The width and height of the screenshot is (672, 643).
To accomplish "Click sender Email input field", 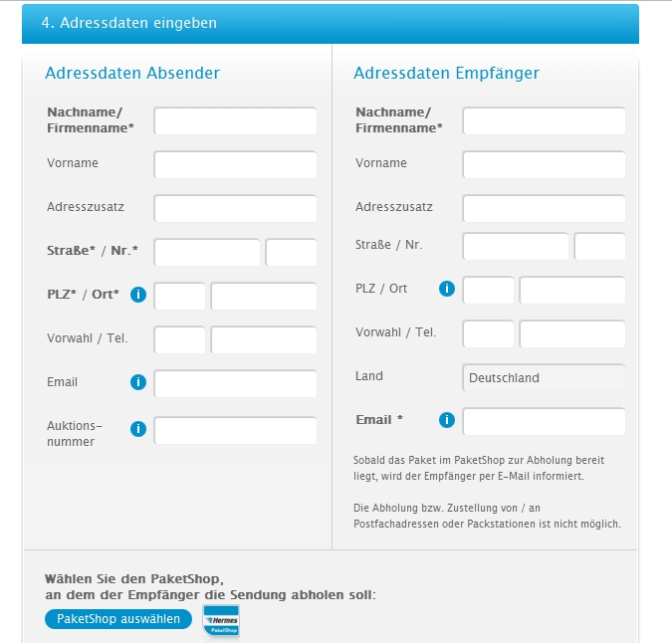I will [235, 384].
